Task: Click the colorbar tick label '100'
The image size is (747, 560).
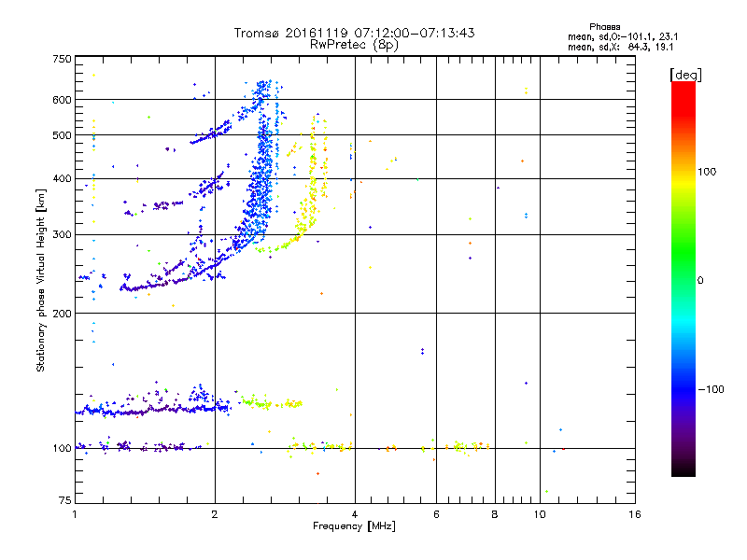Action: point(707,172)
